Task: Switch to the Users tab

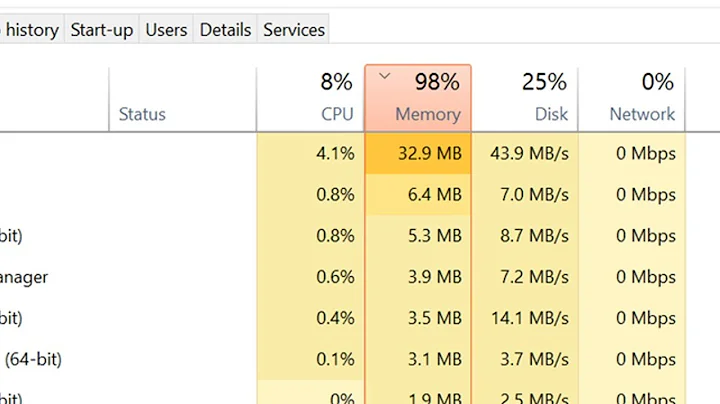Action: (x=166, y=30)
